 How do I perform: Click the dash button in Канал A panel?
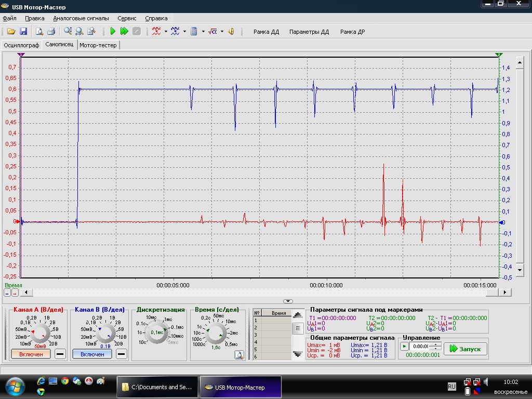coord(60,354)
